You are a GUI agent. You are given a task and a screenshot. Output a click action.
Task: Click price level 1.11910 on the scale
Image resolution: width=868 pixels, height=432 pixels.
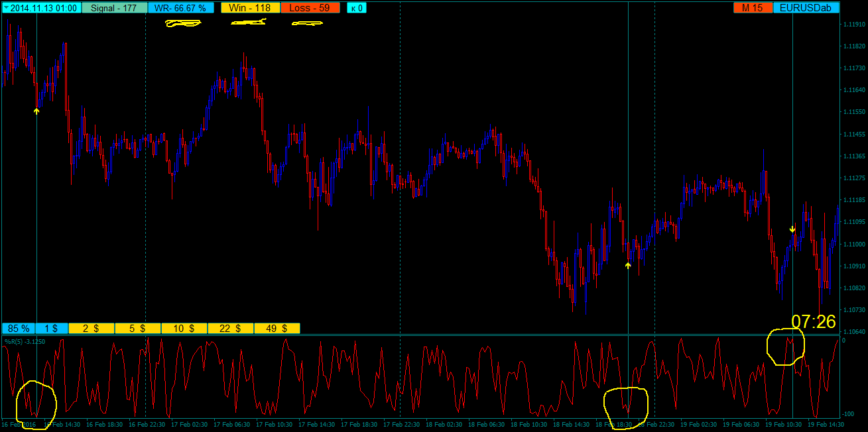(853, 25)
